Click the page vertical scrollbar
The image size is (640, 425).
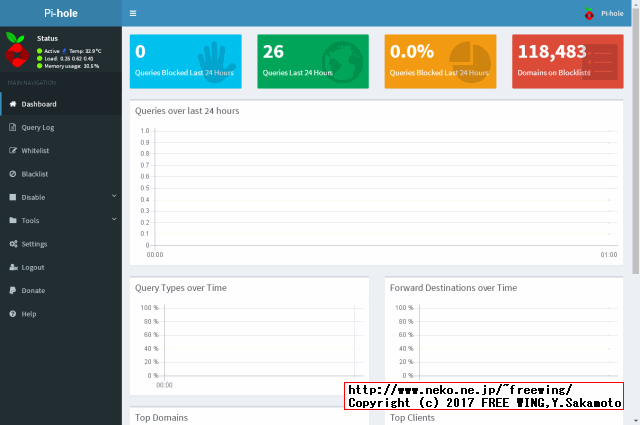(635, 150)
